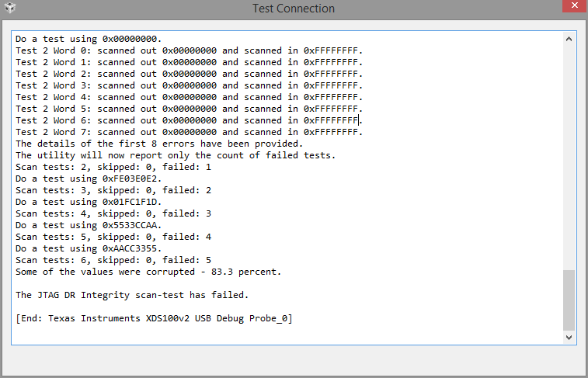Click the vertical scrollbar thumb
This screenshot has height=378, width=588.
coord(569,300)
